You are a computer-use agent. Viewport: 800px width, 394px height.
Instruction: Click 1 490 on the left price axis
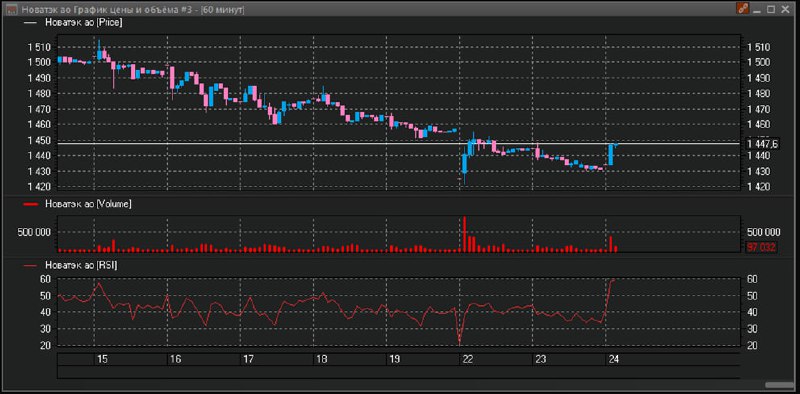40,78
